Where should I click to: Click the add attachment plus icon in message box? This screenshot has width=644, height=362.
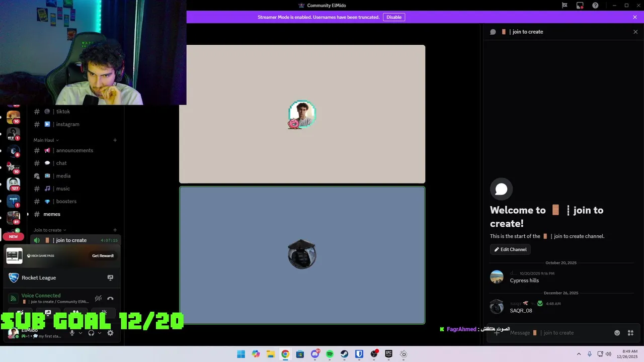(497, 333)
